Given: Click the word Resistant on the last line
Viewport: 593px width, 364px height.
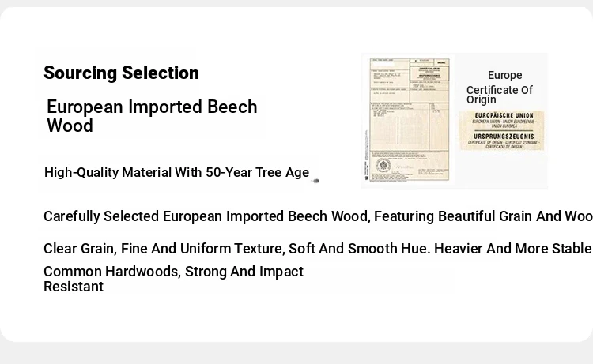Looking at the screenshot, I should click(x=74, y=287).
